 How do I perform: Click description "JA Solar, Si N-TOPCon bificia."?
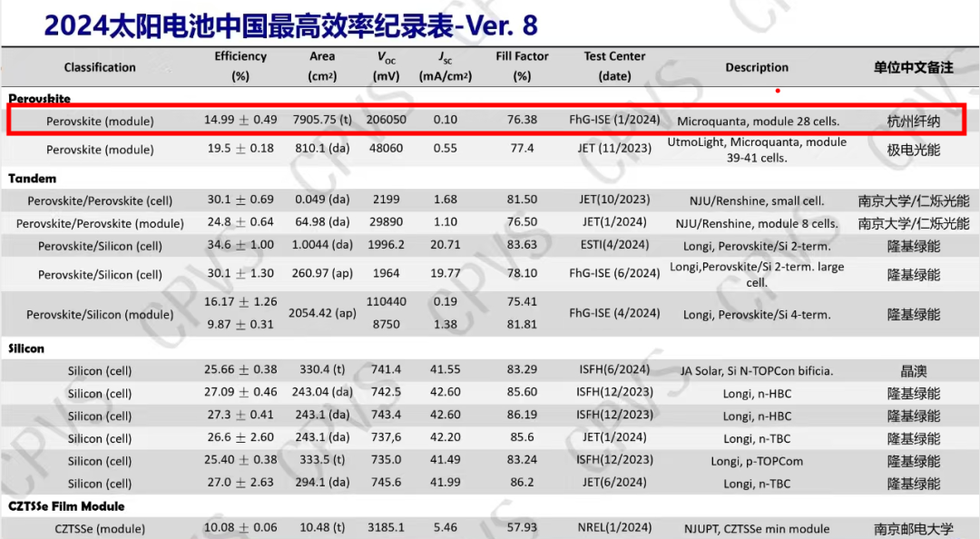[x=757, y=371]
